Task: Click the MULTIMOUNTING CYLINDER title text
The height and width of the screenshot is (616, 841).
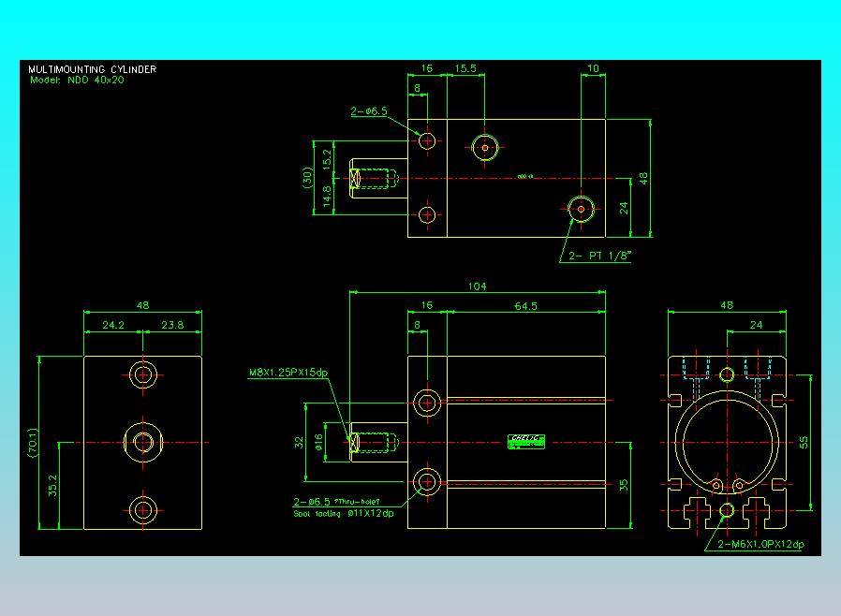Action: pyautogui.click(x=93, y=69)
